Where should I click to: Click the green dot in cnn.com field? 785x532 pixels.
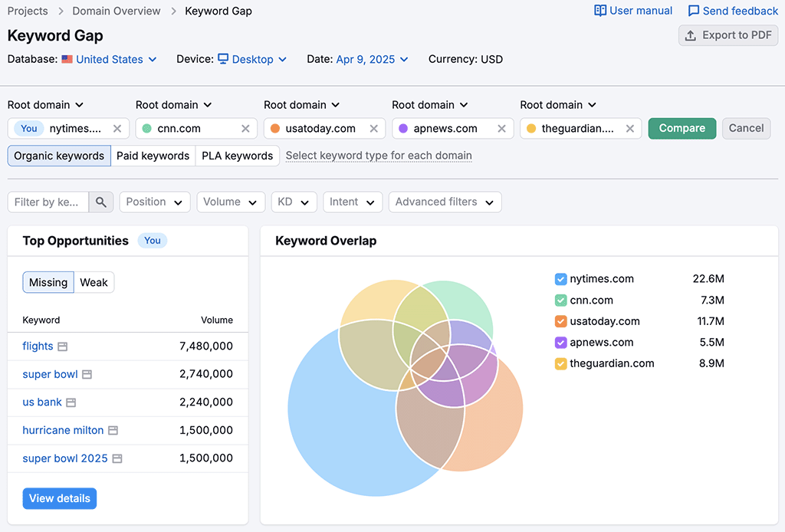click(146, 129)
